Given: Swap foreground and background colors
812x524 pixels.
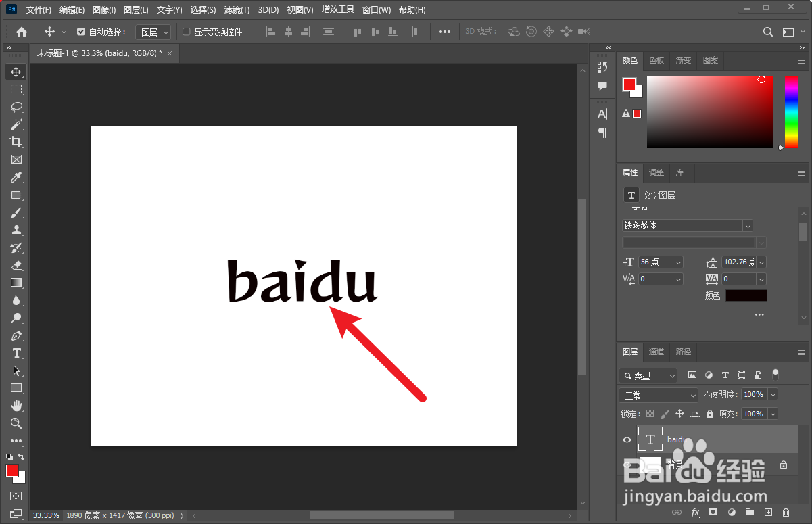Looking at the screenshot, I should (x=21, y=458).
